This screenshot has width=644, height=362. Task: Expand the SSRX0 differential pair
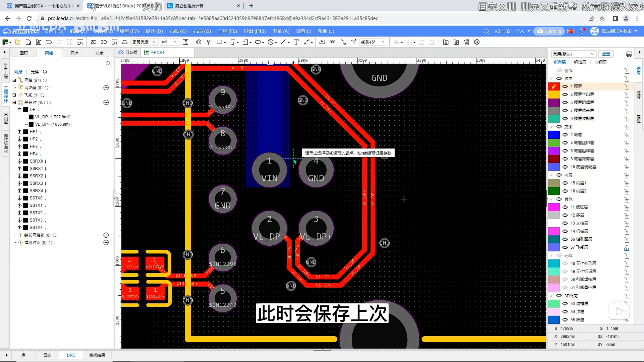20,161
